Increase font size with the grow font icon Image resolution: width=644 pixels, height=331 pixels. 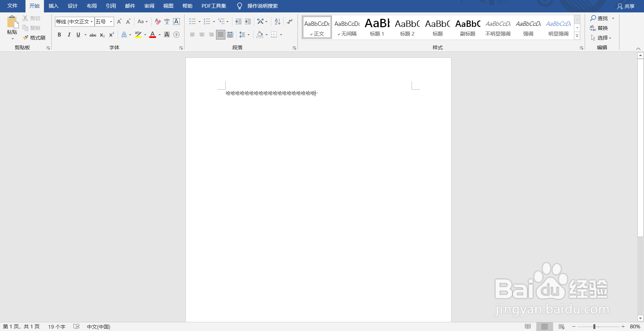(119, 21)
